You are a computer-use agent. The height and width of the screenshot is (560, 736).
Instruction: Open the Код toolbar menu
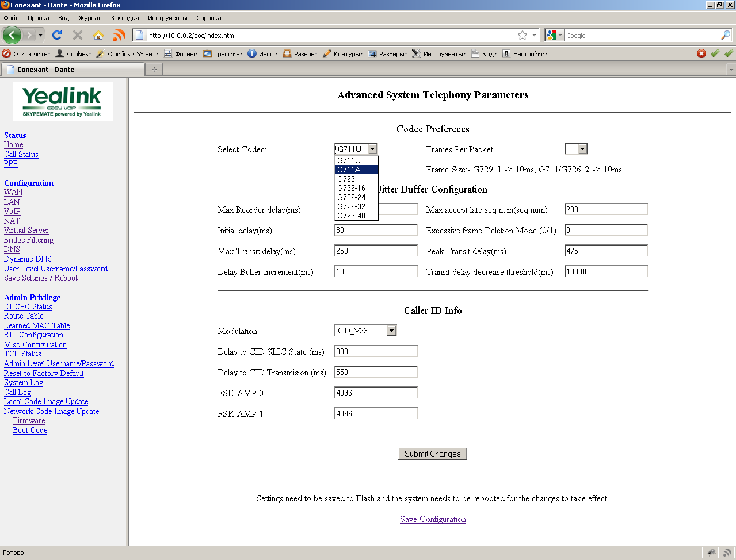pyautogui.click(x=484, y=53)
